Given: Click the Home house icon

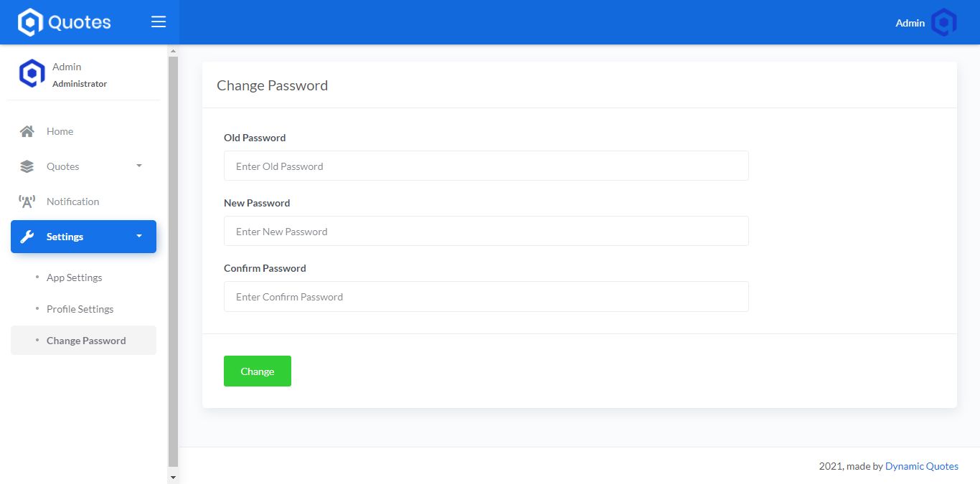Looking at the screenshot, I should 27,131.
